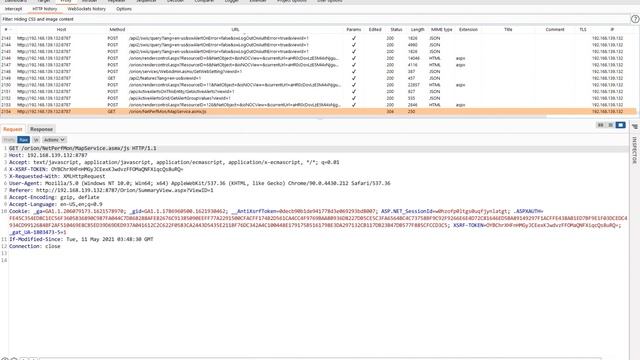Image resolution: width=640 pixels, height=360 pixels.
Task: Select the GetAlertGroupValues request URL row
Action: click(x=318, y=98)
